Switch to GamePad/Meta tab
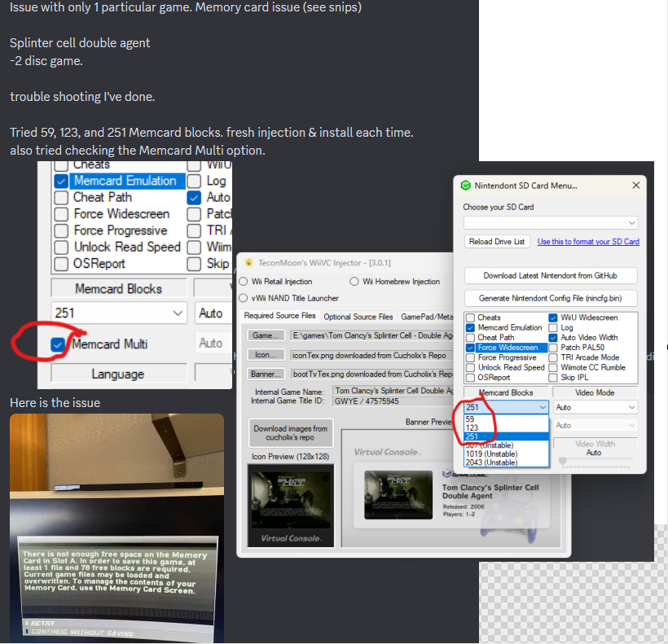This screenshot has height=644, width=668. coord(426,317)
